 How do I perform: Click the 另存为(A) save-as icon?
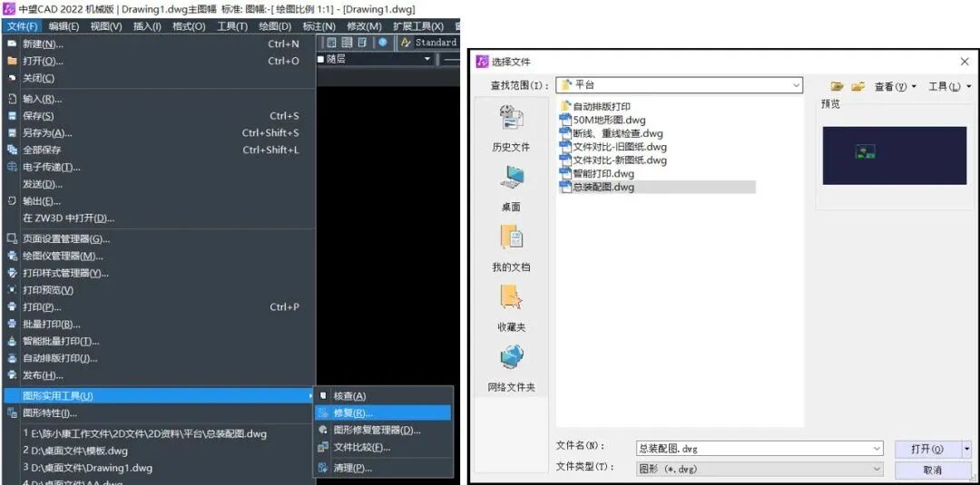point(12,133)
